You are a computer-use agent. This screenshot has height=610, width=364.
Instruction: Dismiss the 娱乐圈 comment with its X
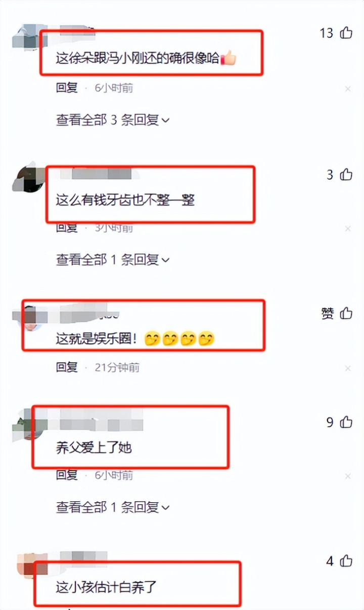(348, 368)
